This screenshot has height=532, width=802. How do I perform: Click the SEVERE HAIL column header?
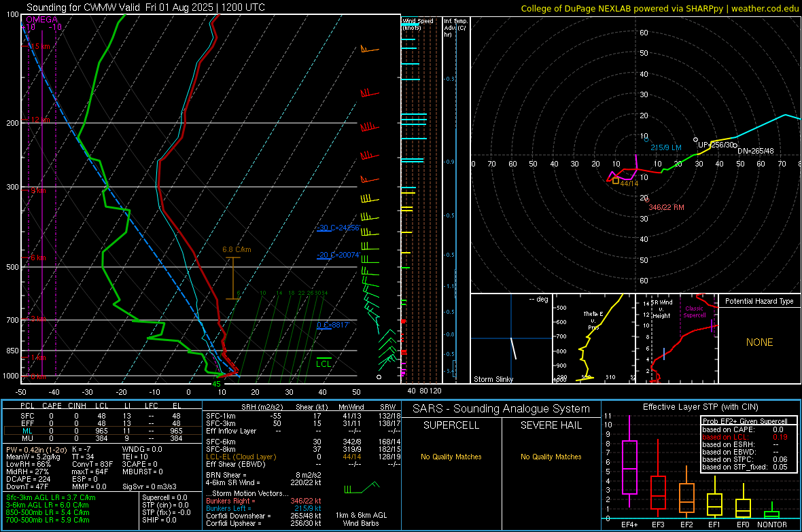click(x=551, y=425)
